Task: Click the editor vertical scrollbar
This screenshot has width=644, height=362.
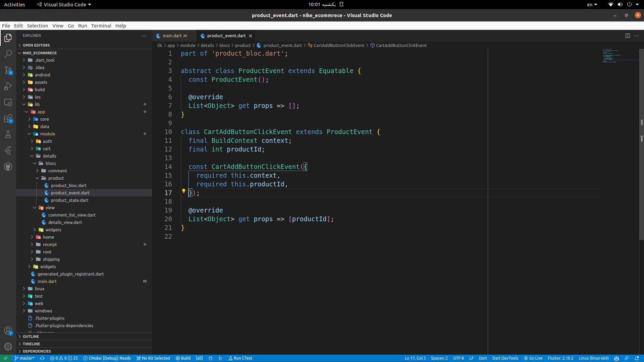Action: 641,144
